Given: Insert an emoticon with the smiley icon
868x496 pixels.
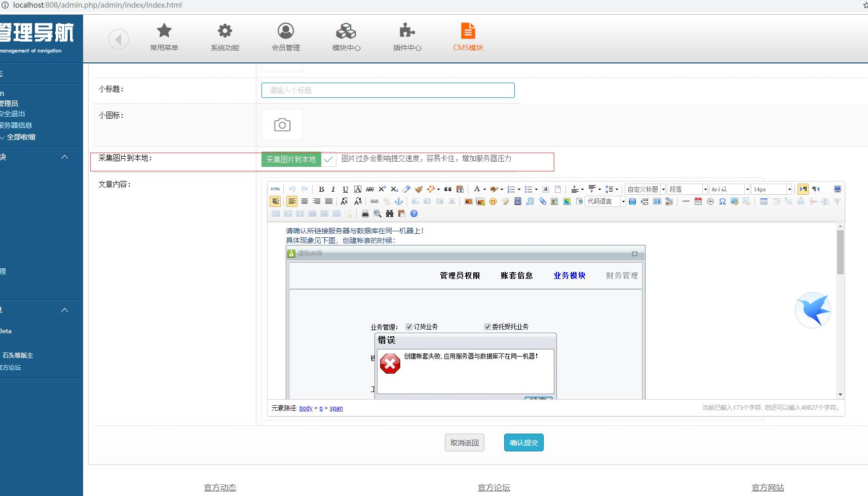Looking at the screenshot, I should (x=493, y=201).
